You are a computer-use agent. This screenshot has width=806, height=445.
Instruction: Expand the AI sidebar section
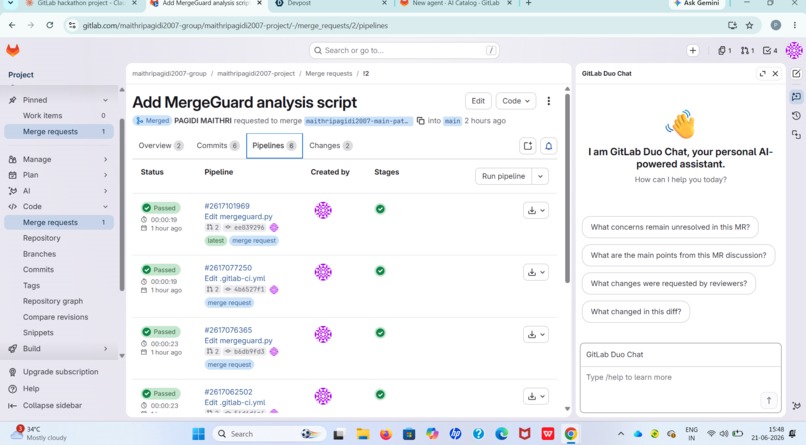(59, 191)
